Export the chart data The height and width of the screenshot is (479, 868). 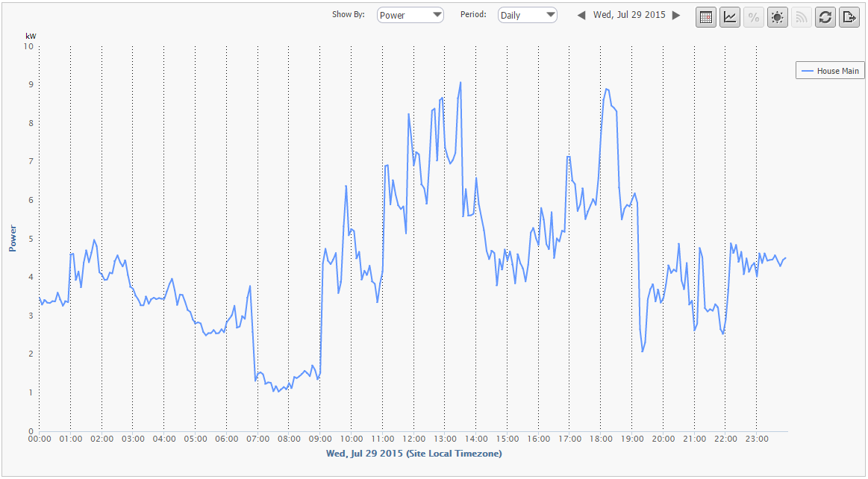coord(849,17)
